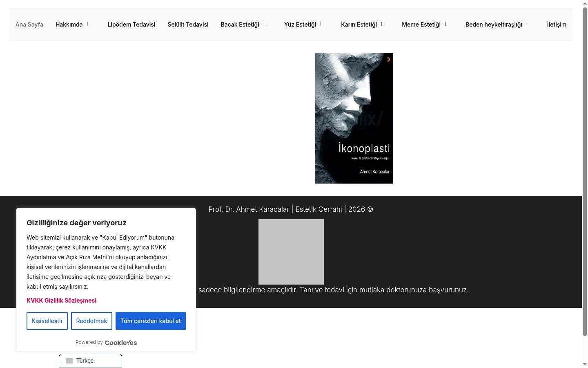Screen dimensions: 588x368
Task: Go to the Selülit Tedavisi page
Action: [188, 25]
